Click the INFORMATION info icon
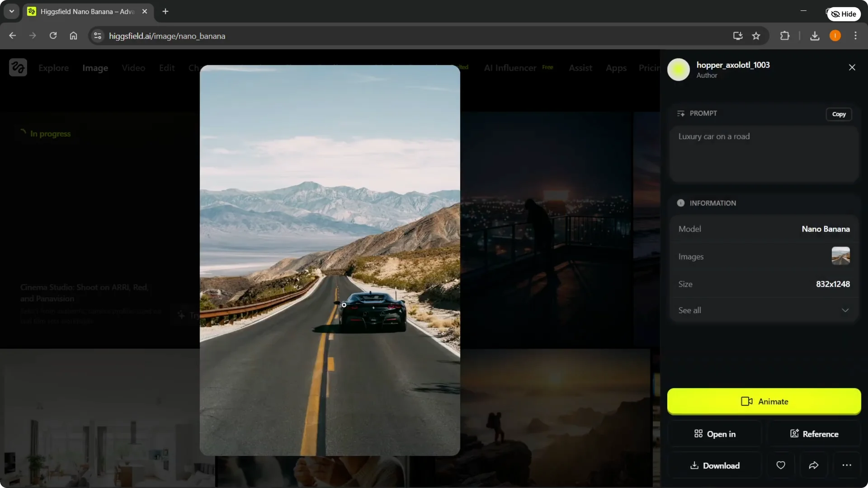This screenshot has height=488, width=868. (681, 203)
